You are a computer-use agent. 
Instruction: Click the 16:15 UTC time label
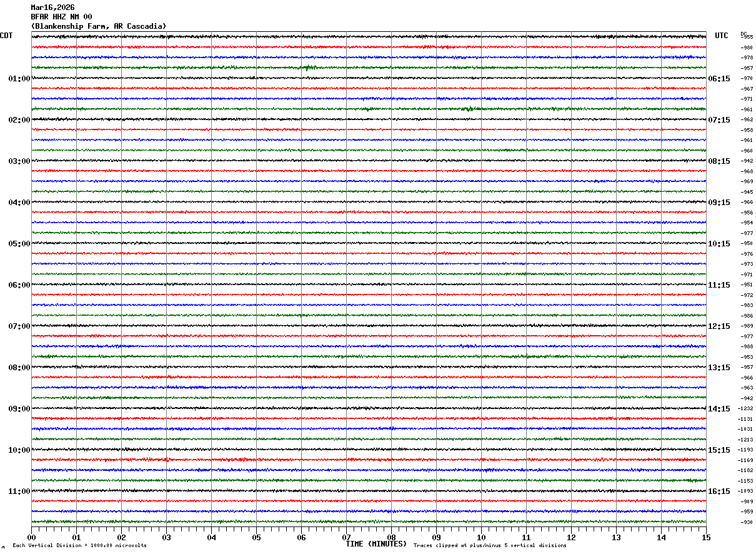tap(719, 491)
